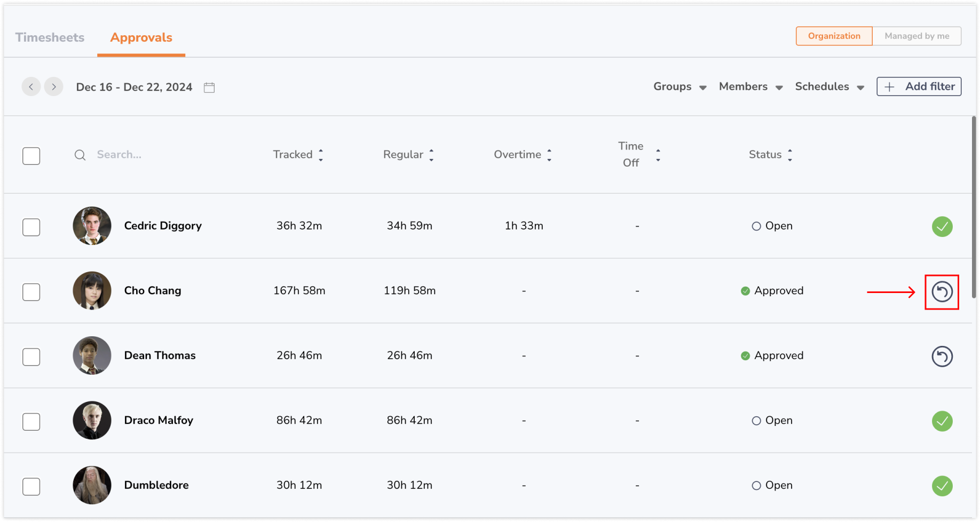
Task: Click the vertical scrollbar on the right
Action: click(974, 208)
